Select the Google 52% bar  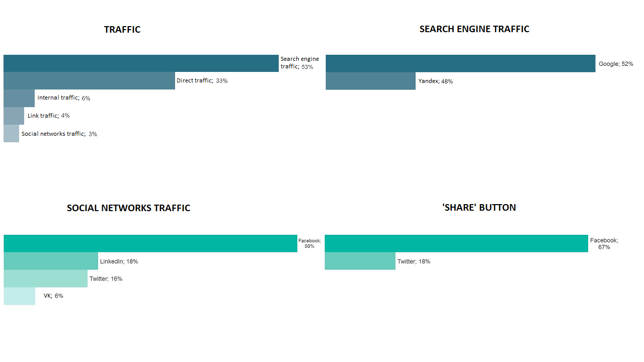click(x=460, y=63)
